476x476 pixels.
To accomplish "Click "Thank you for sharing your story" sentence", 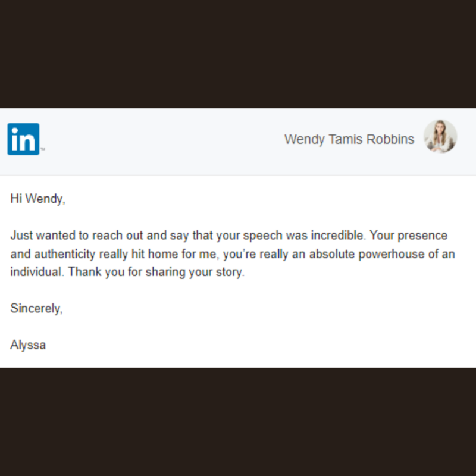I will pos(156,272).
